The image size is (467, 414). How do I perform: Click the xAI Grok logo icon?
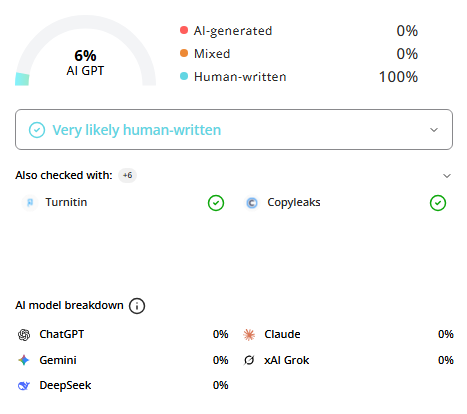[249, 360]
